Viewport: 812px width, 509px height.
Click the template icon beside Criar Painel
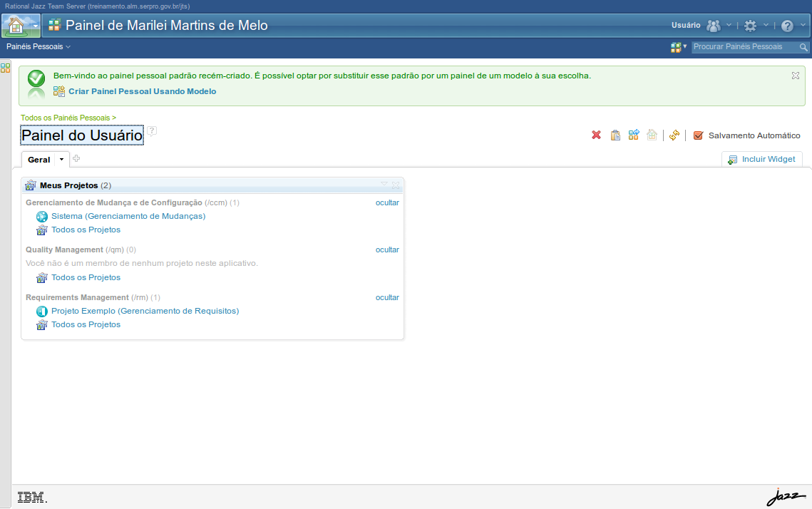coord(59,91)
